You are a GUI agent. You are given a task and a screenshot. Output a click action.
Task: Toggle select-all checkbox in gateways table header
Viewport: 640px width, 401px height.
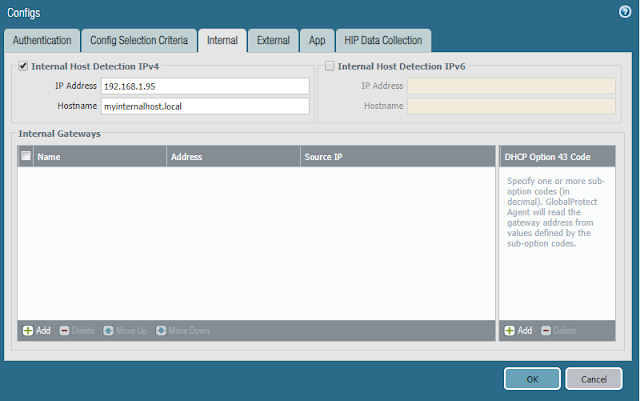point(25,157)
